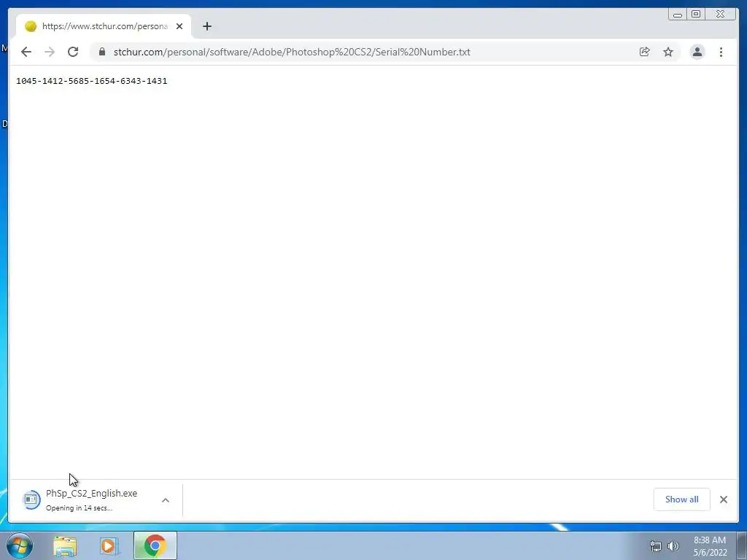Screen dimensions: 747x560
Task: Click the taskbar clock
Action: click(710, 546)
